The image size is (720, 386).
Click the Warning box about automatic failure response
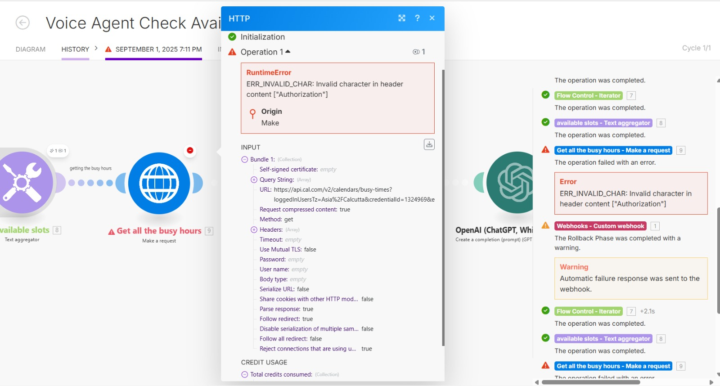point(631,279)
